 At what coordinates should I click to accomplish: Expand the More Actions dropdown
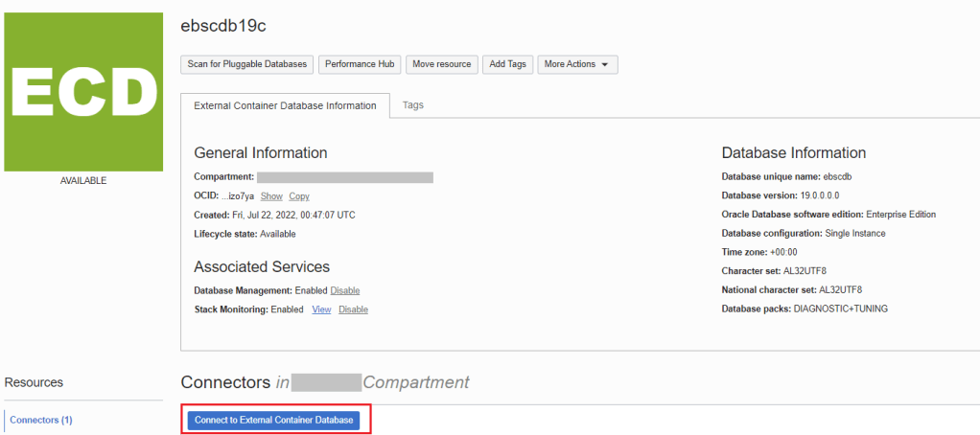(577, 64)
